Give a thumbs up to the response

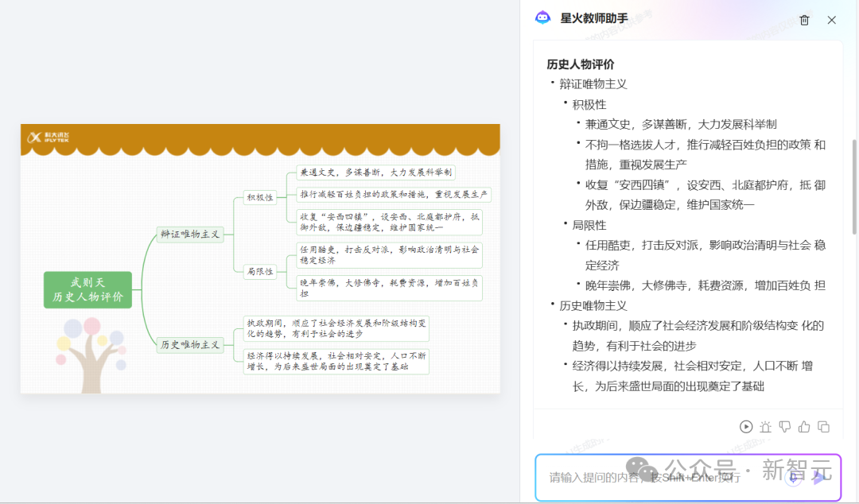click(x=804, y=427)
